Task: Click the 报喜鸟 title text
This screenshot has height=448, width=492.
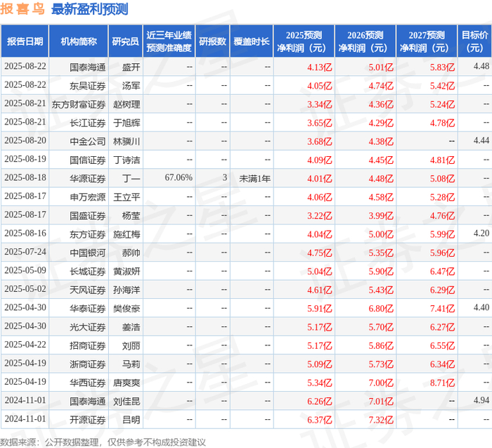Action: coord(22,8)
